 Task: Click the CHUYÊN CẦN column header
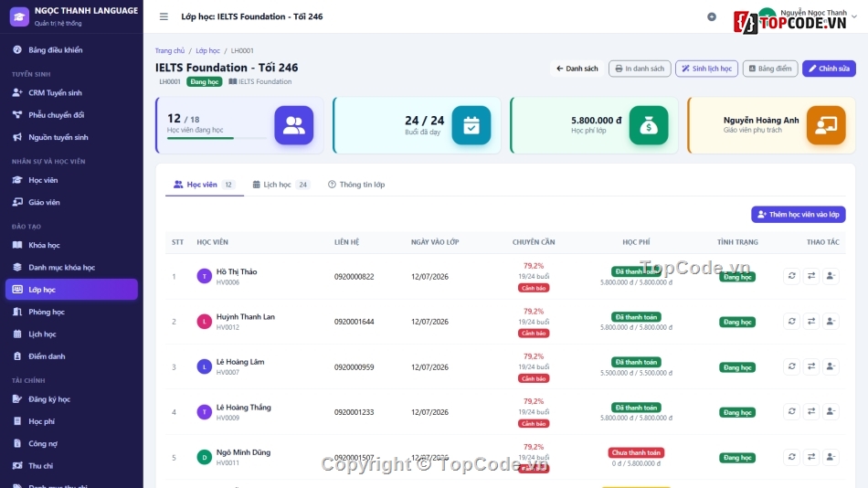pyautogui.click(x=533, y=242)
